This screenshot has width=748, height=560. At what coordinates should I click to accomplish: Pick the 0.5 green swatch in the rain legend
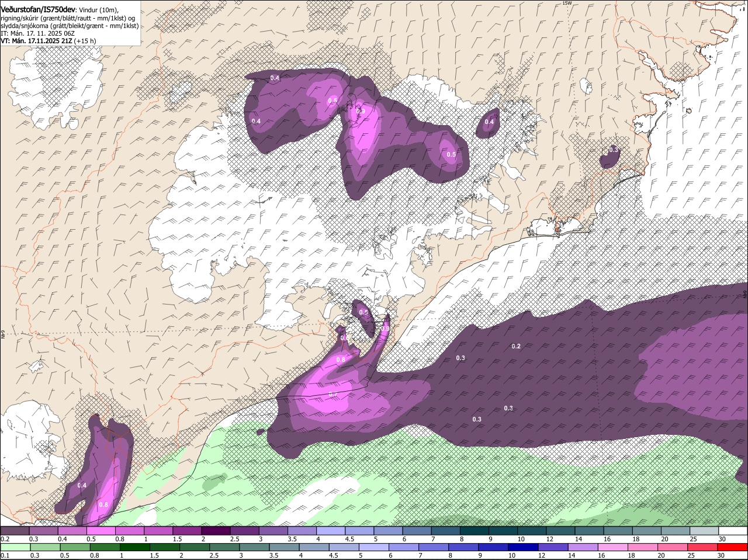pos(75,547)
